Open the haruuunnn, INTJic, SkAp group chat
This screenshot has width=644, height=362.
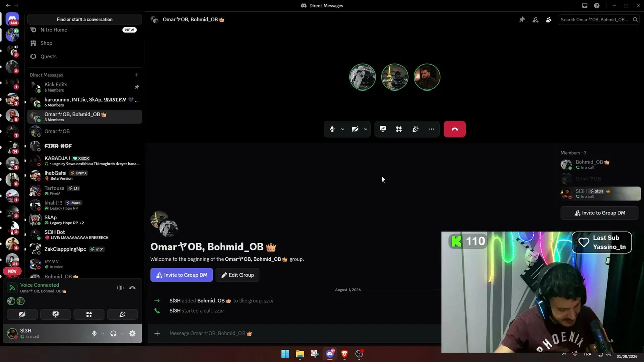pyautogui.click(x=85, y=102)
